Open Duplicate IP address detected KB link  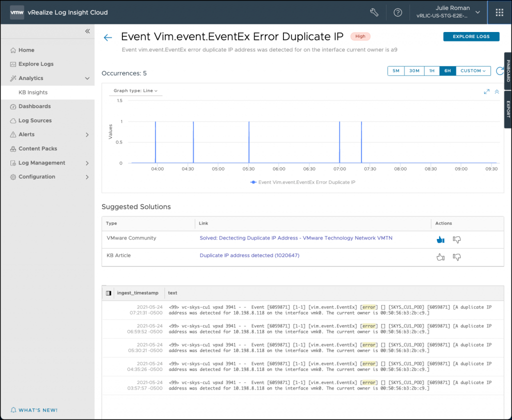[x=249, y=255]
